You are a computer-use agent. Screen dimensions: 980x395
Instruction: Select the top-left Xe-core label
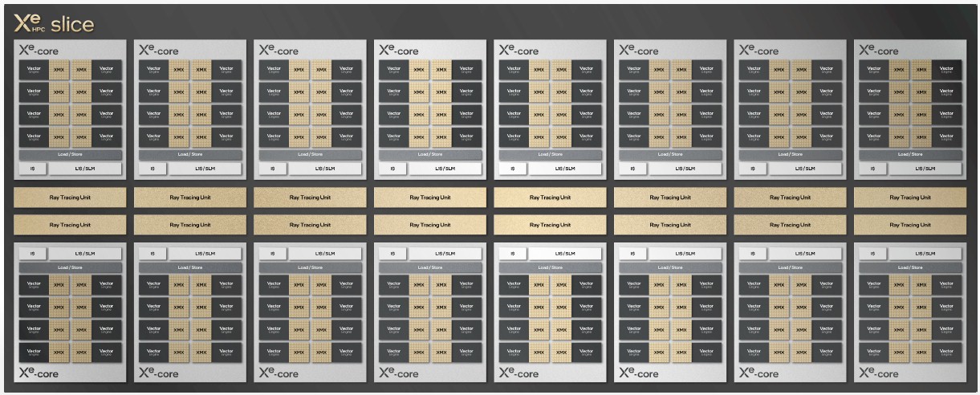39,51
